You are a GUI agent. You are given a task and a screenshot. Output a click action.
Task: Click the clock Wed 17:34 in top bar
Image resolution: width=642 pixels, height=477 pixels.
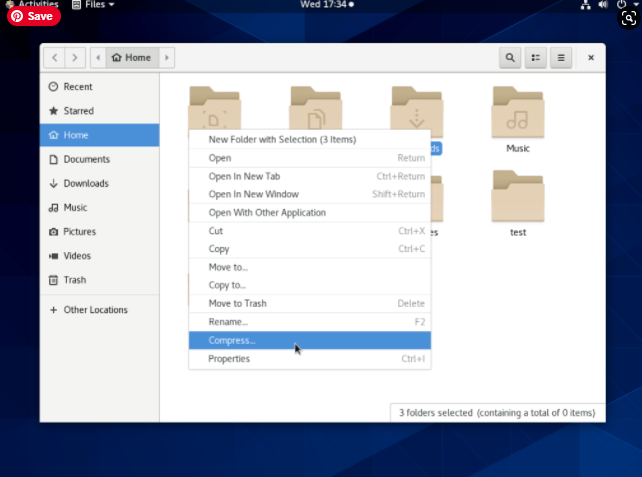coord(327,5)
